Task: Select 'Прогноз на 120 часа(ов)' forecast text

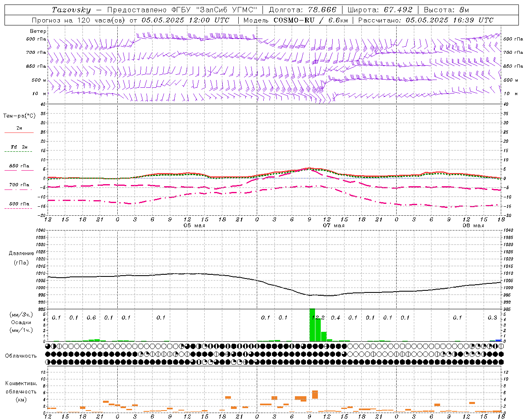Action: [79, 20]
